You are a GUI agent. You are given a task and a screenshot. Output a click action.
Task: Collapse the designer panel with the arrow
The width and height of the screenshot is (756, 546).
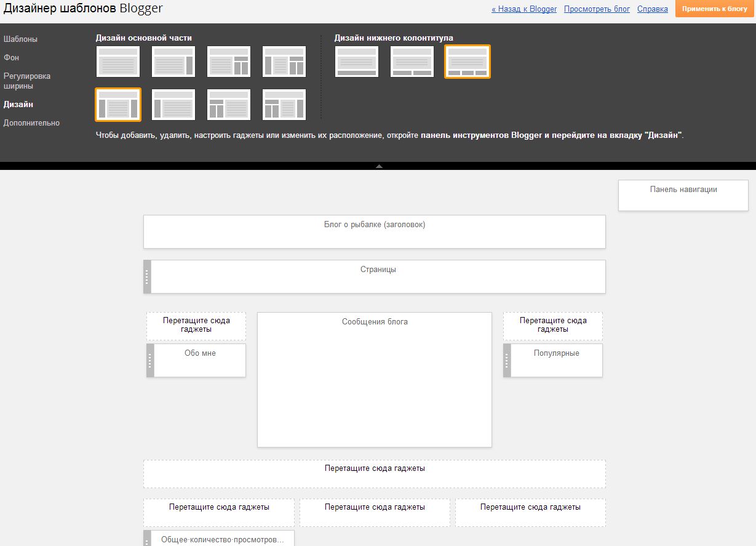click(379, 166)
